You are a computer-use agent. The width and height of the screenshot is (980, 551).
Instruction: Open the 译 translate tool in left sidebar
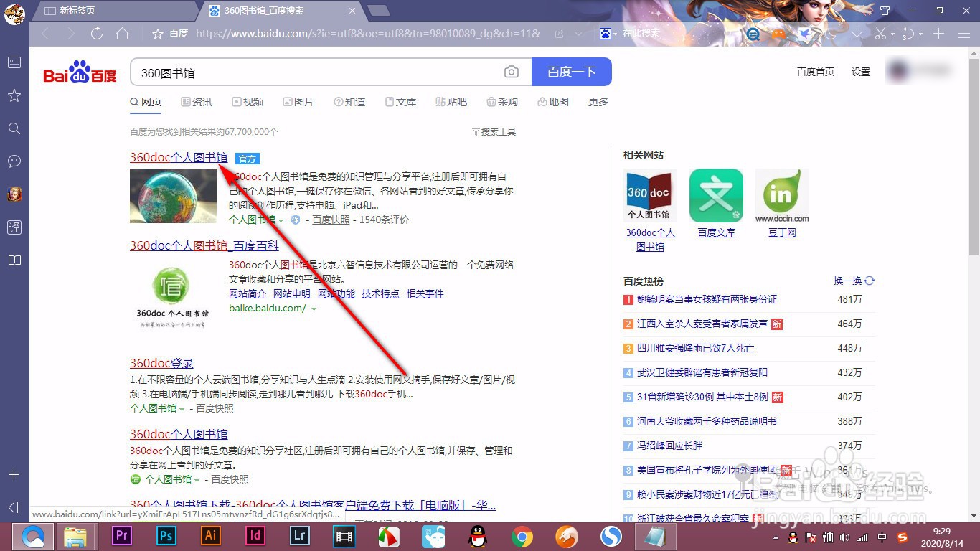click(x=14, y=227)
